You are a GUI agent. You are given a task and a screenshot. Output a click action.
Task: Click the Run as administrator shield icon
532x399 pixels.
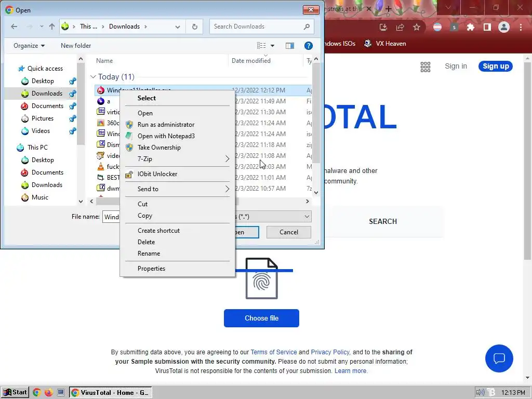[129, 125]
